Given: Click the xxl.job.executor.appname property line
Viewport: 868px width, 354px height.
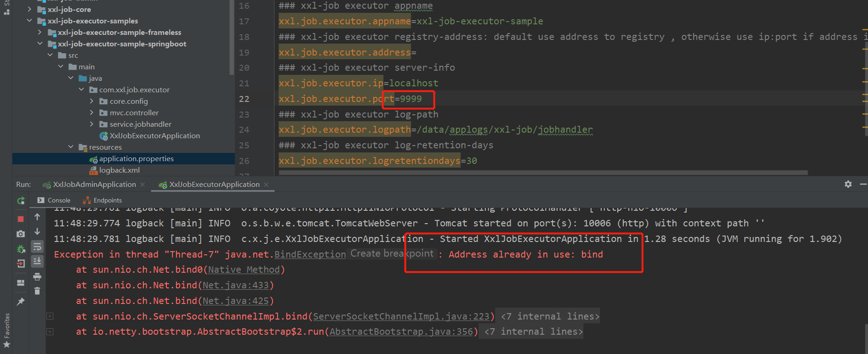Looking at the screenshot, I should click(411, 21).
